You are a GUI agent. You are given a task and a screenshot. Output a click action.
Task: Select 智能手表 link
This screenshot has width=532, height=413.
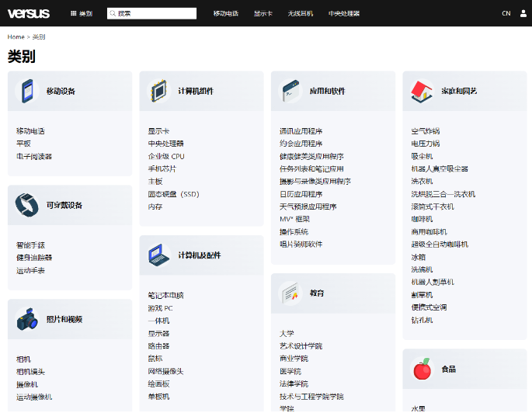[x=30, y=245]
